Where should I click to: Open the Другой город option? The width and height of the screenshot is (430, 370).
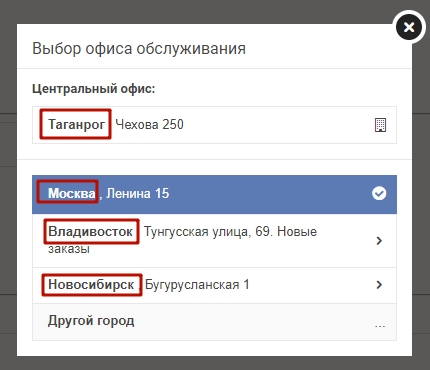[214, 322]
